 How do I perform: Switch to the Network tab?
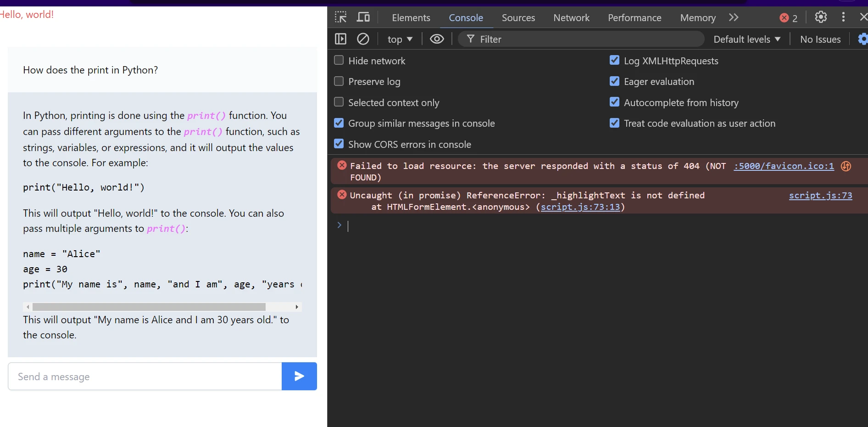click(571, 18)
